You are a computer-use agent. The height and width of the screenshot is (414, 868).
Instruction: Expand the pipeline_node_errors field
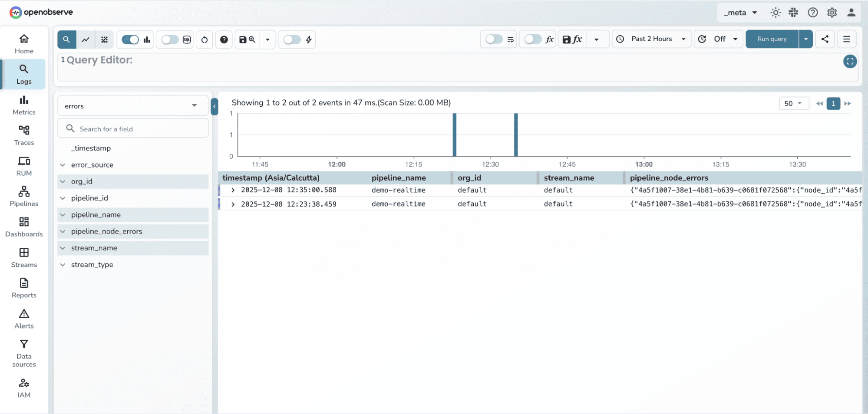pyautogui.click(x=63, y=231)
